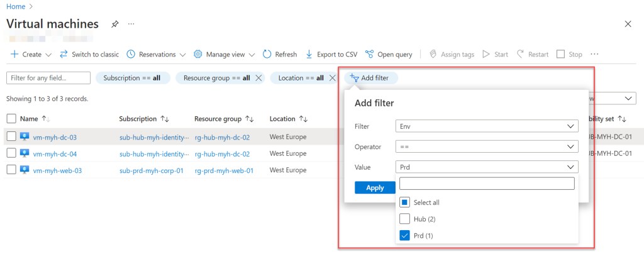This screenshot has width=644, height=254.
Task: Open query via its toolbar icon
Action: pyautogui.click(x=369, y=55)
